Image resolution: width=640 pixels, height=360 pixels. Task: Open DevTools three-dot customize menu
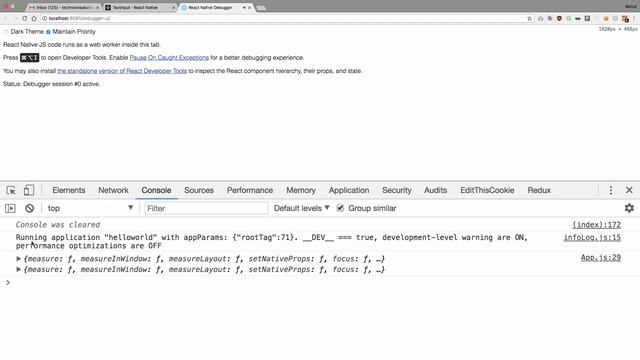(611, 190)
